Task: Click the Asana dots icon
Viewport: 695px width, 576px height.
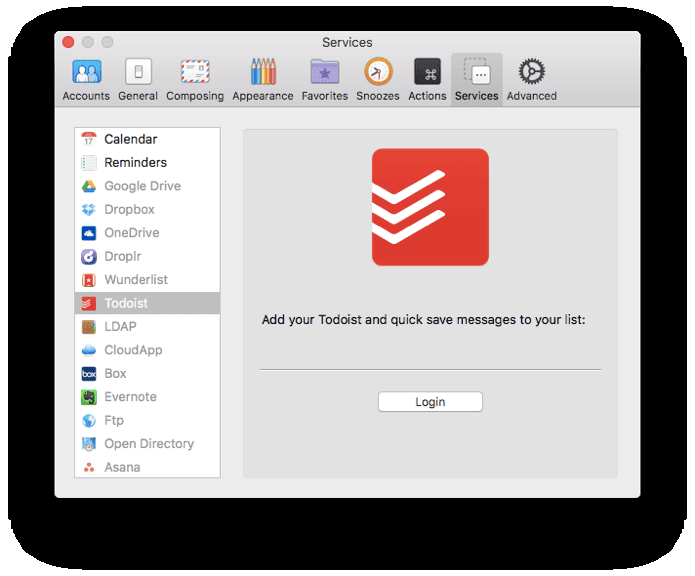Action: tap(89, 467)
